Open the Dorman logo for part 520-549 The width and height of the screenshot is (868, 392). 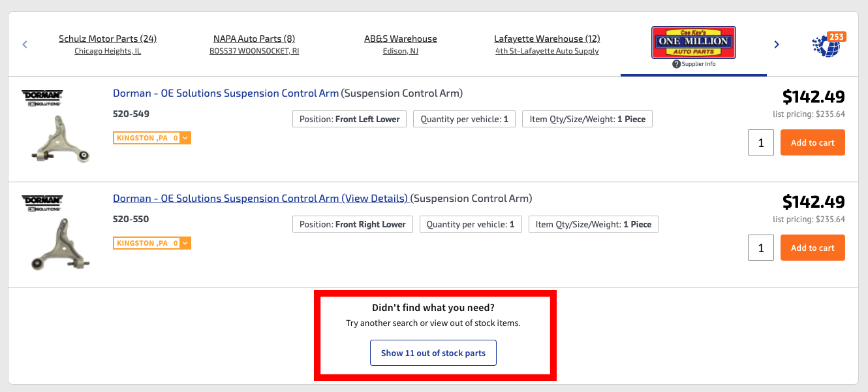click(42, 97)
